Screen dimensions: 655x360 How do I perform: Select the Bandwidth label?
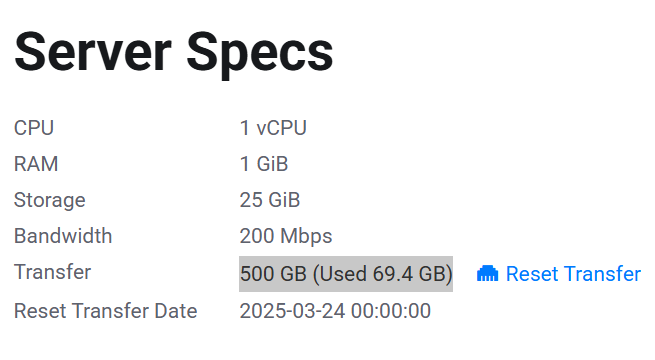coord(63,236)
